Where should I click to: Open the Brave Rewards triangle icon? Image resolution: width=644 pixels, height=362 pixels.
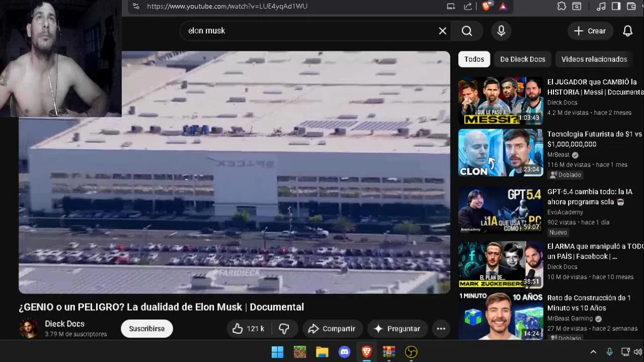(503, 6)
